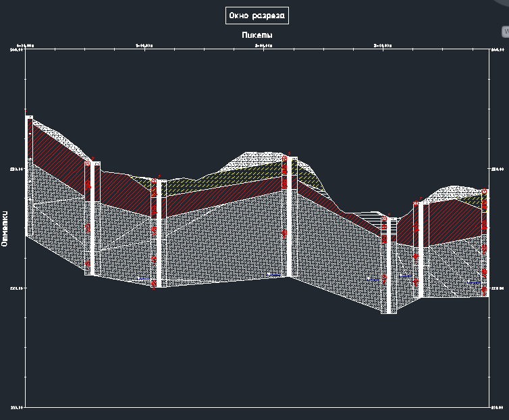Click the 'Окно разреза' title box
This screenshot has width=509, height=420.
pyautogui.click(x=257, y=16)
